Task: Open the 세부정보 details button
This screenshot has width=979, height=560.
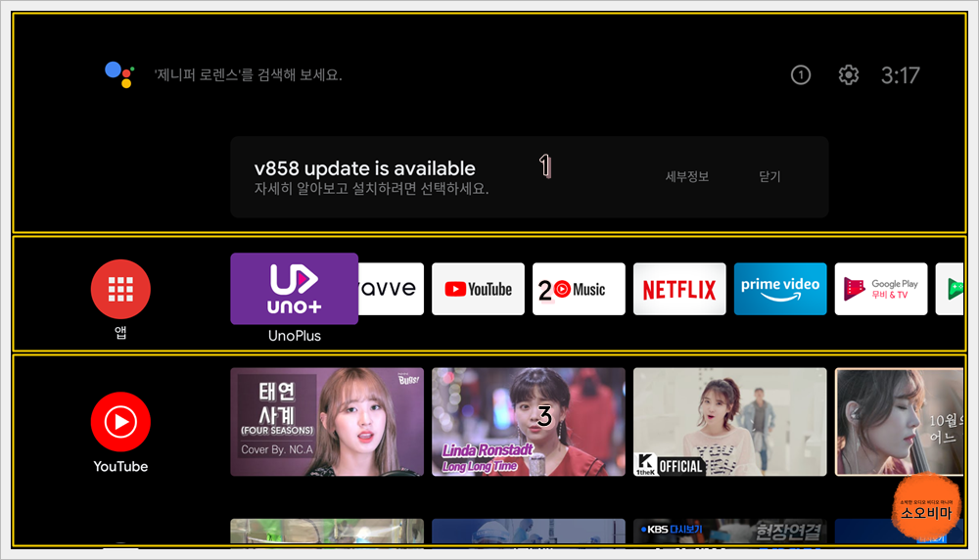Action: click(x=687, y=176)
